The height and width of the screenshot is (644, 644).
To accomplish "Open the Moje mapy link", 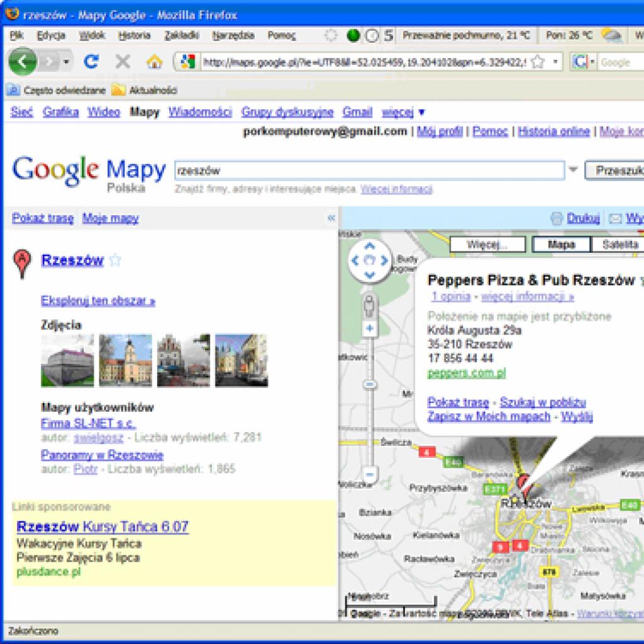I will point(110,218).
